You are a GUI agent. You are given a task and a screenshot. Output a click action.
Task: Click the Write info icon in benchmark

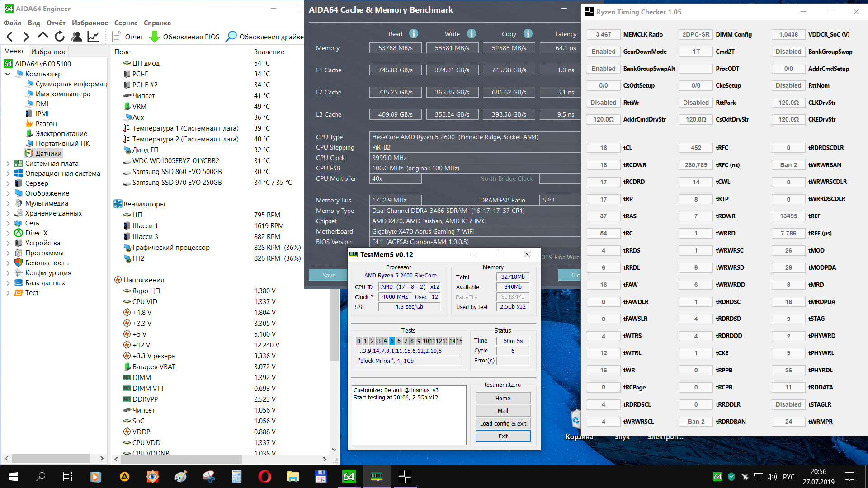(472, 34)
